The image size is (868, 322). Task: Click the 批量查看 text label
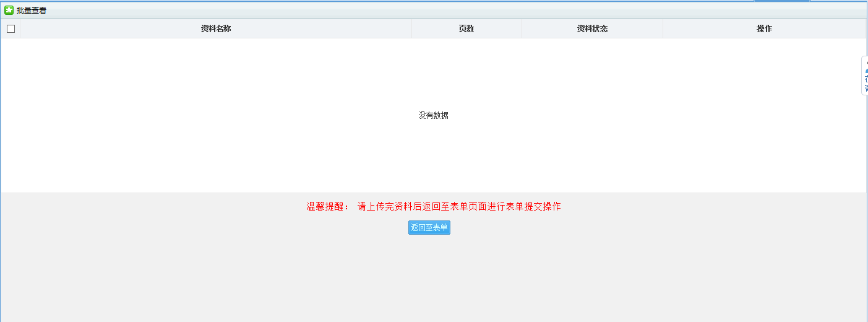pyautogui.click(x=32, y=10)
